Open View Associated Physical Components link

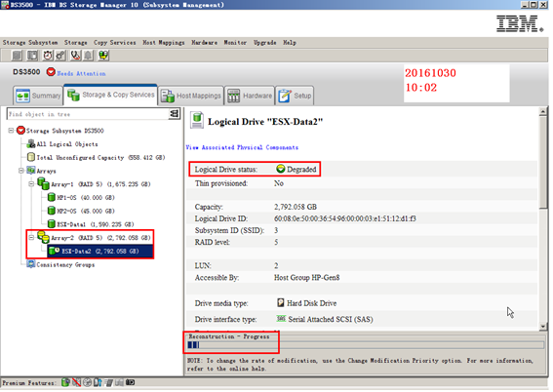[x=242, y=147]
